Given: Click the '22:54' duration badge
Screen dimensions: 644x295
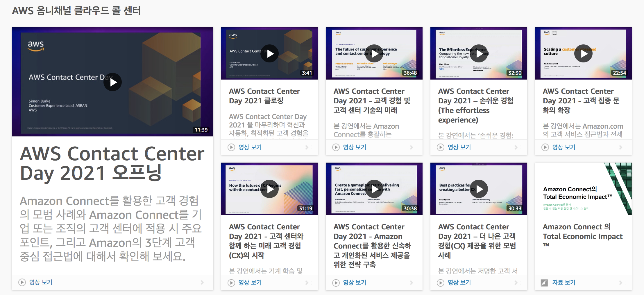Looking at the screenshot, I should coord(619,73).
